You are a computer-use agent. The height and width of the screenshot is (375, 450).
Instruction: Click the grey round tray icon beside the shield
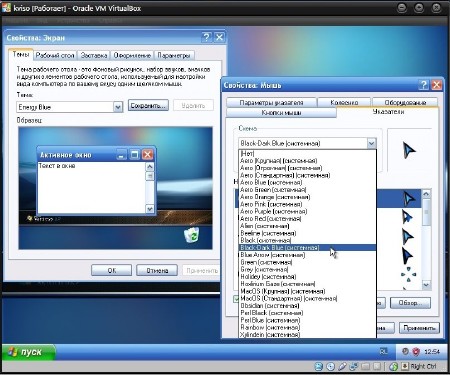(405, 351)
